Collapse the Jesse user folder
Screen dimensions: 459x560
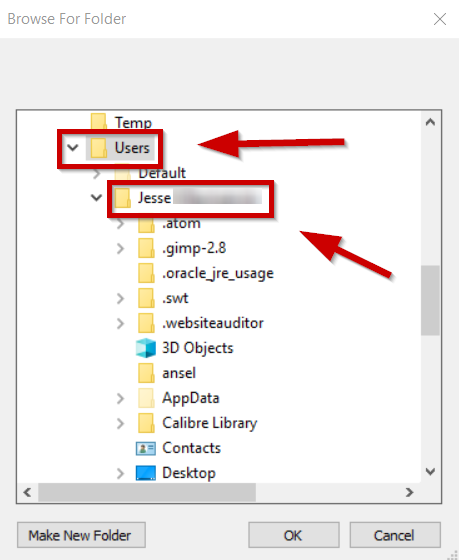click(96, 198)
